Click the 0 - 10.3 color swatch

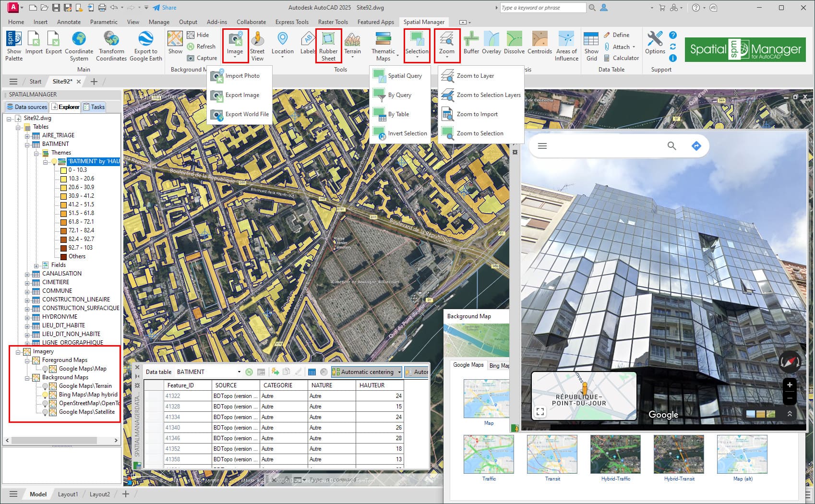[x=63, y=170]
